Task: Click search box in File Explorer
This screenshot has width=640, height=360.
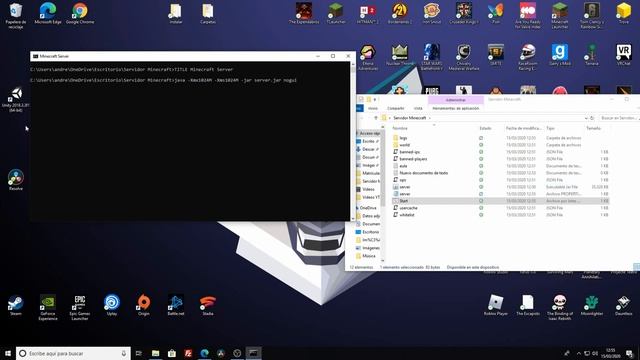Action: coord(619,118)
